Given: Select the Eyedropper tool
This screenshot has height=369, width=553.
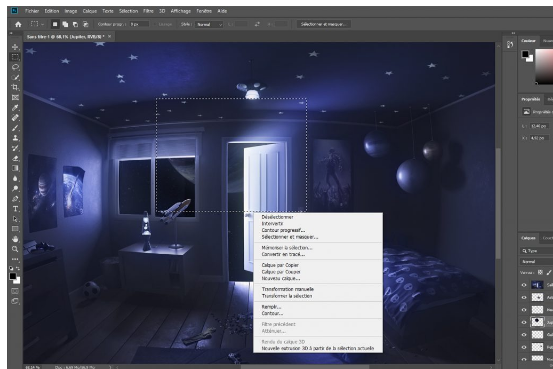Looking at the screenshot, I should click(x=15, y=108).
